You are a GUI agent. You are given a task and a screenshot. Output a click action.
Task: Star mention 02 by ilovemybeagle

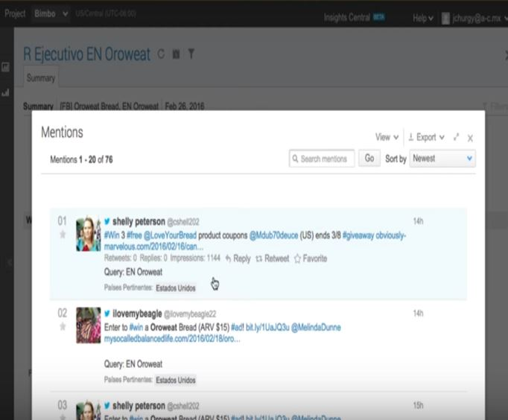click(x=63, y=326)
